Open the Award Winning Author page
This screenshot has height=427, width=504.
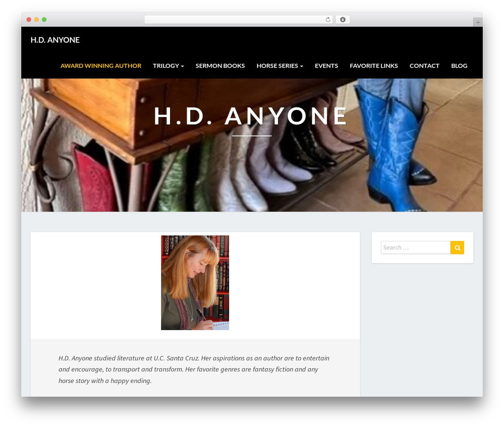[101, 66]
